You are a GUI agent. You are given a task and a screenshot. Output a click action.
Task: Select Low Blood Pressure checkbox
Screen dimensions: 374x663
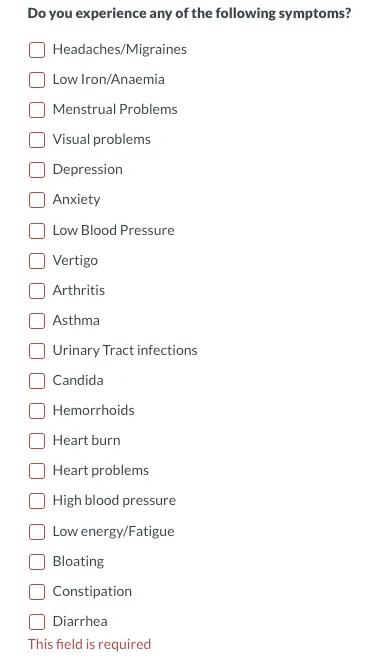(x=37, y=230)
